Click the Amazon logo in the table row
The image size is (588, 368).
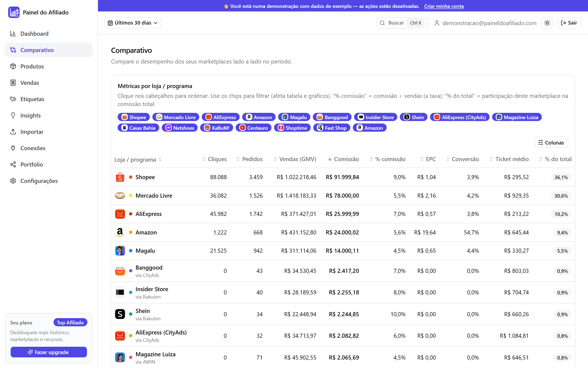120,232
